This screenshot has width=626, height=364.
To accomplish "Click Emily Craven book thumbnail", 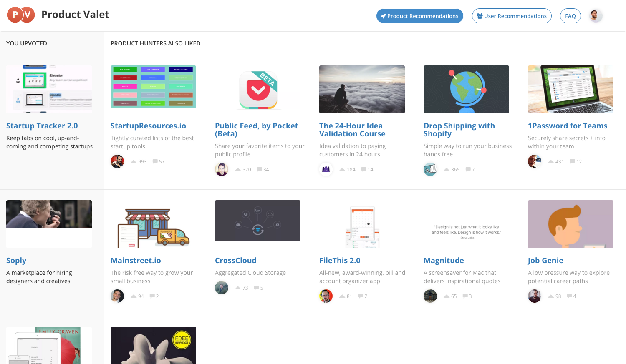I will point(49,345).
